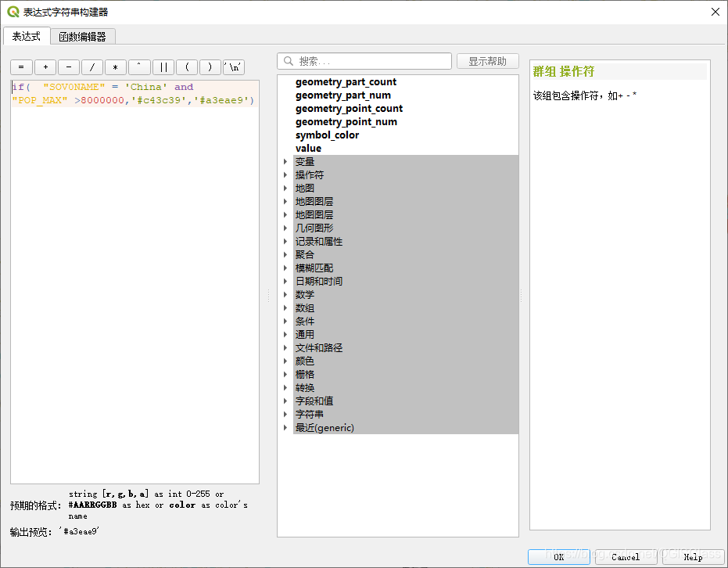
Task: Insert the plus operator button
Action: pos(45,67)
